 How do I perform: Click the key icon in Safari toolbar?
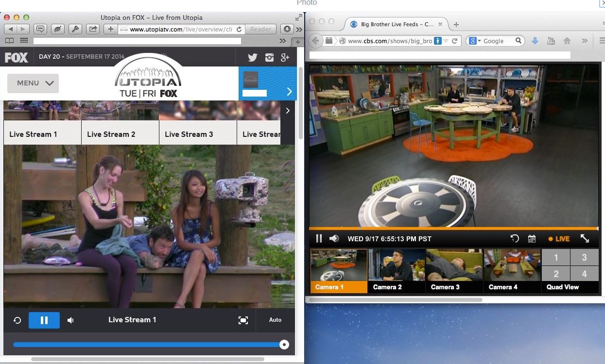[x=75, y=29]
